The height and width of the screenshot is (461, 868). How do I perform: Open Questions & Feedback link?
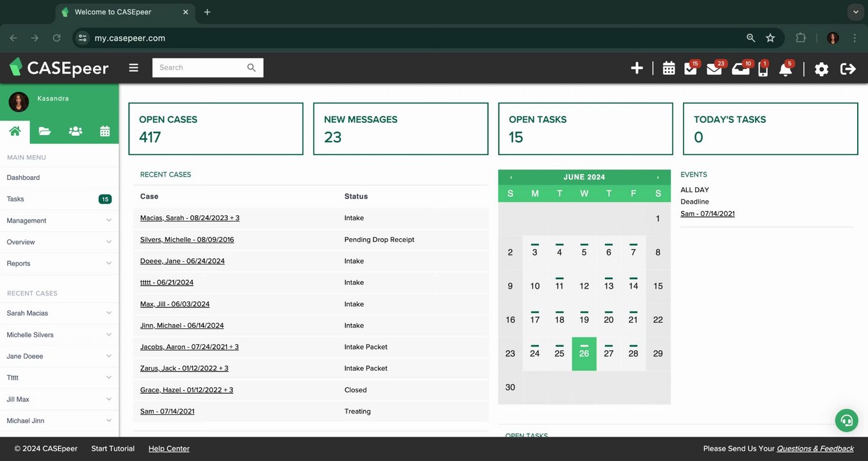pos(815,449)
